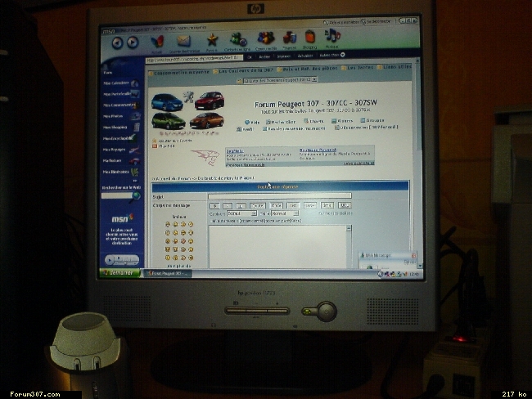Image resolution: width=532 pixels, height=399 pixels.
Task: Open the Musique notes icon
Action: (332, 36)
